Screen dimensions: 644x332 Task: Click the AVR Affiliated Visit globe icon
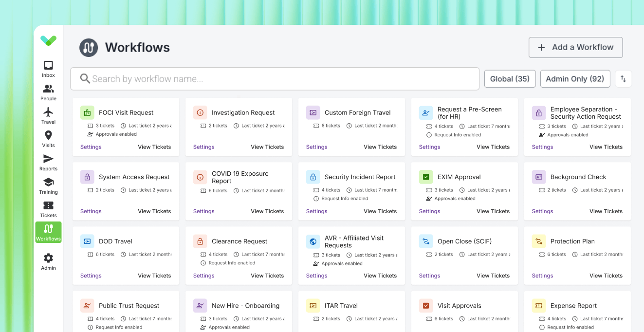[x=313, y=241]
